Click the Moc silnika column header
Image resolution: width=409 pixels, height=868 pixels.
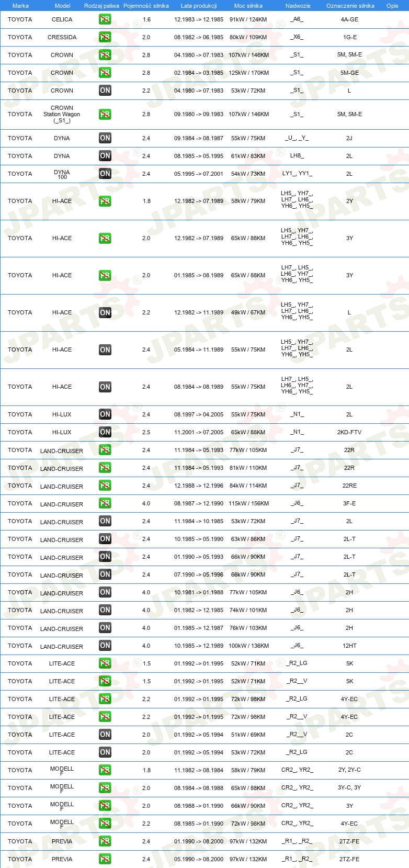248,6
